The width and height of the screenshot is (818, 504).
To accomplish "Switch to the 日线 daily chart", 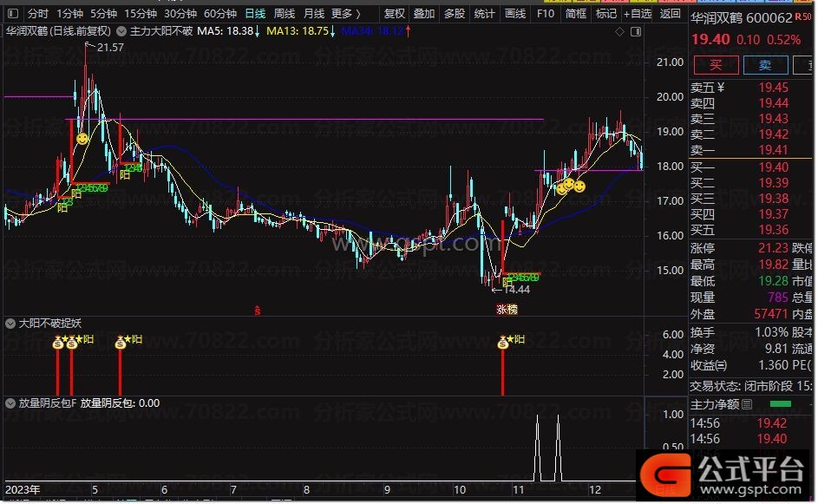I will pos(255,14).
